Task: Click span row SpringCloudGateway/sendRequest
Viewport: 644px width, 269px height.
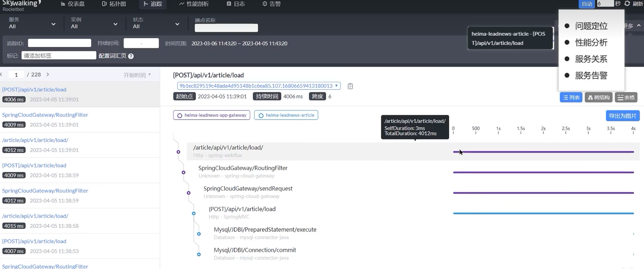Action: point(418,192)
